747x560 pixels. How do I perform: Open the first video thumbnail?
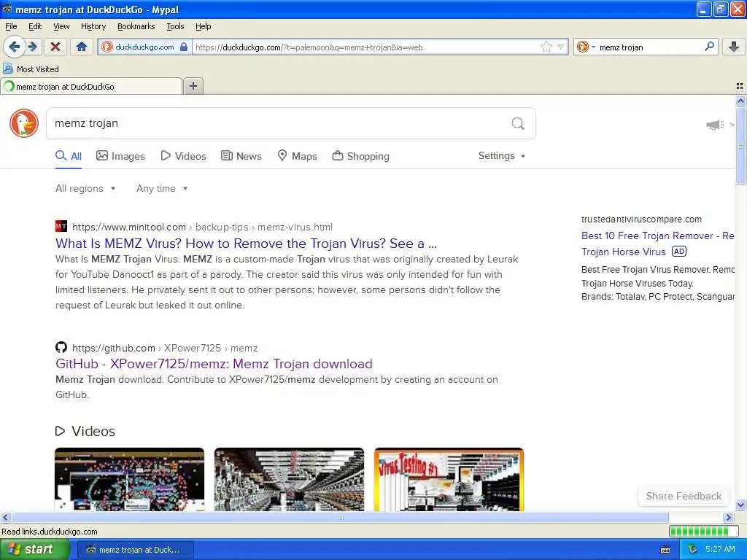130,479
